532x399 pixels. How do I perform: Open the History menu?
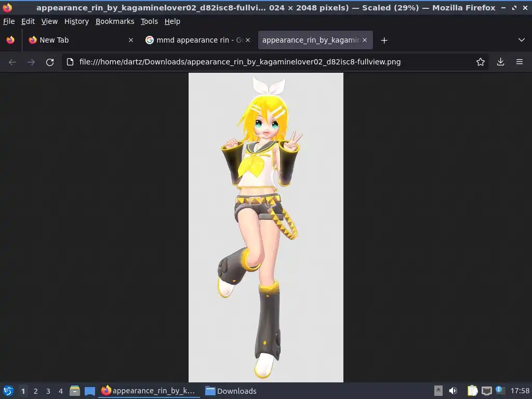coord(77,21)
